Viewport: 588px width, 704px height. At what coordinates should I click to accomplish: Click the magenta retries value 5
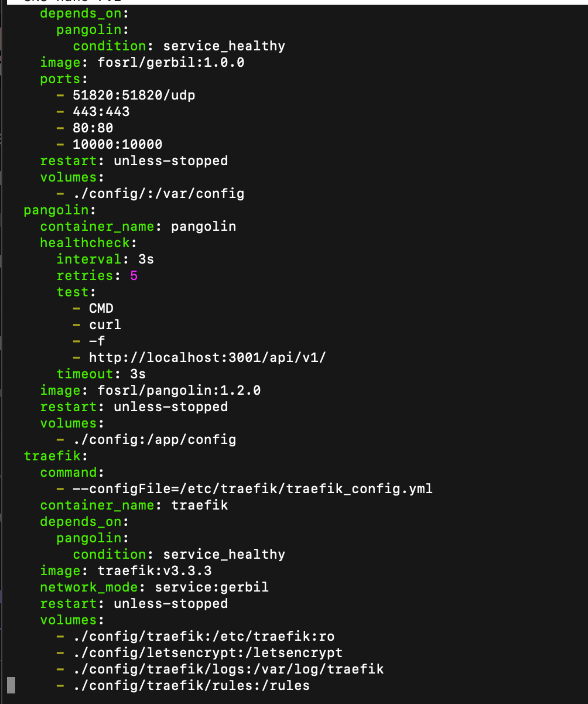tap(134, 275)
